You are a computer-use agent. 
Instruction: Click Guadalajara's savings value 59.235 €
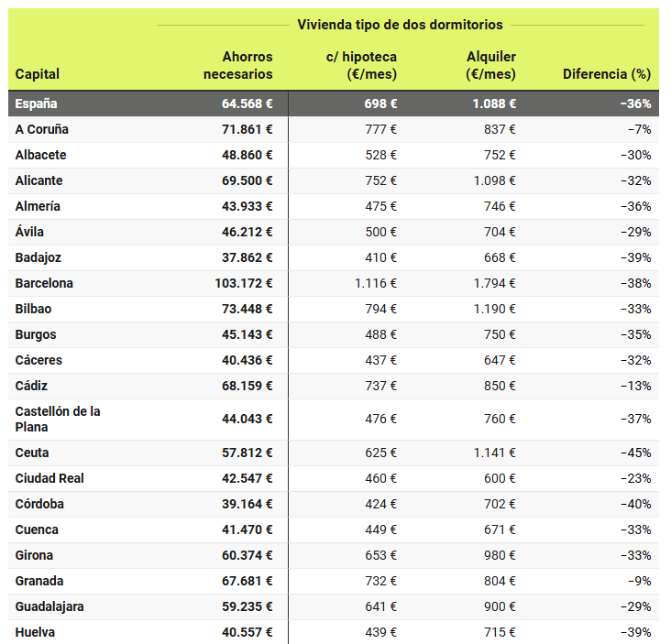click(x=247, y=606)
